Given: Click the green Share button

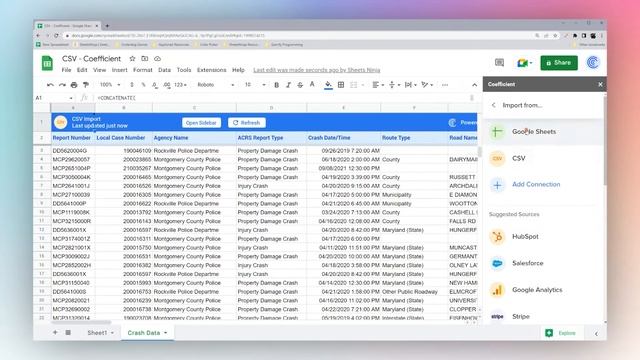Looking at the screenshot, I should (559, 63).
